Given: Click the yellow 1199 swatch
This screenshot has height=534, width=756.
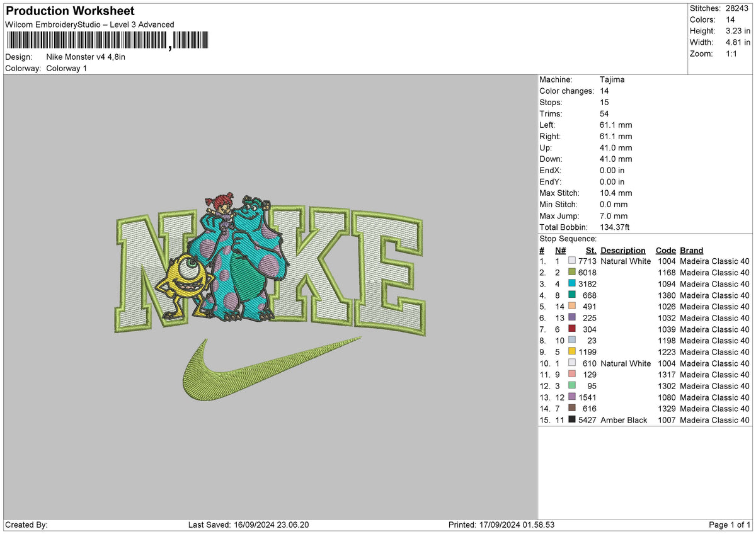Looking at the screenshot, I should tap(573, 352).
